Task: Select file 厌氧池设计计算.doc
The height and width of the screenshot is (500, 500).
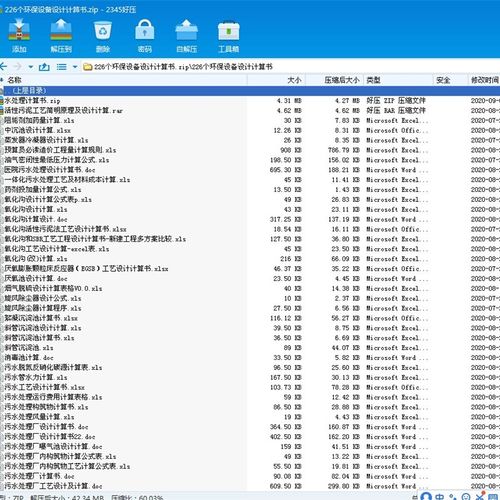Action: tap(36, 279)
